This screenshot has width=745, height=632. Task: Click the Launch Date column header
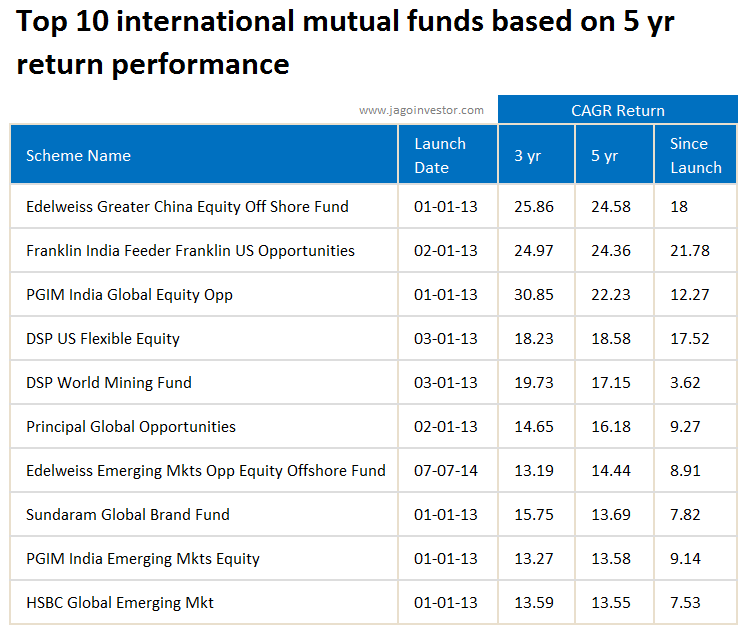click(448, 154)
